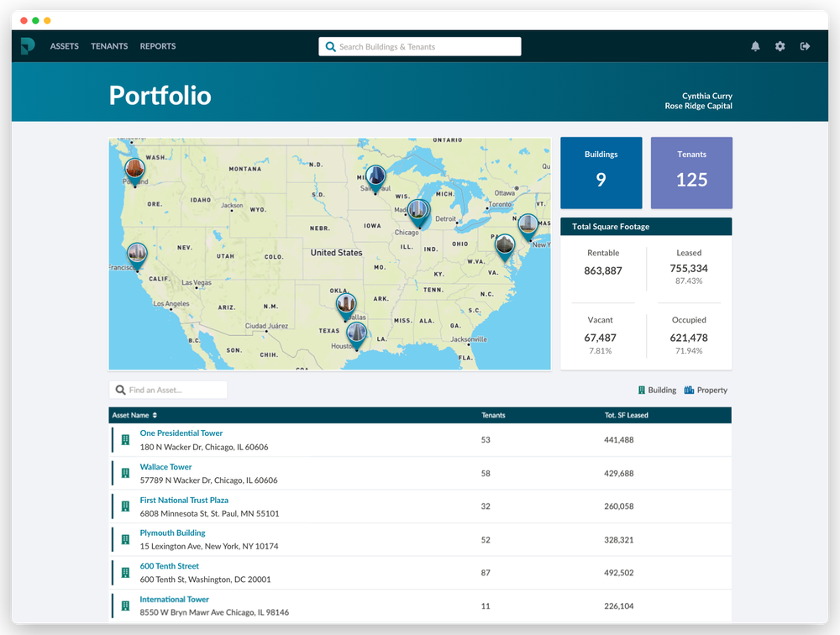Click address 6808 Minnesota St, St. Paul
Screen dimensions: 840x635
tap(209, 513)
